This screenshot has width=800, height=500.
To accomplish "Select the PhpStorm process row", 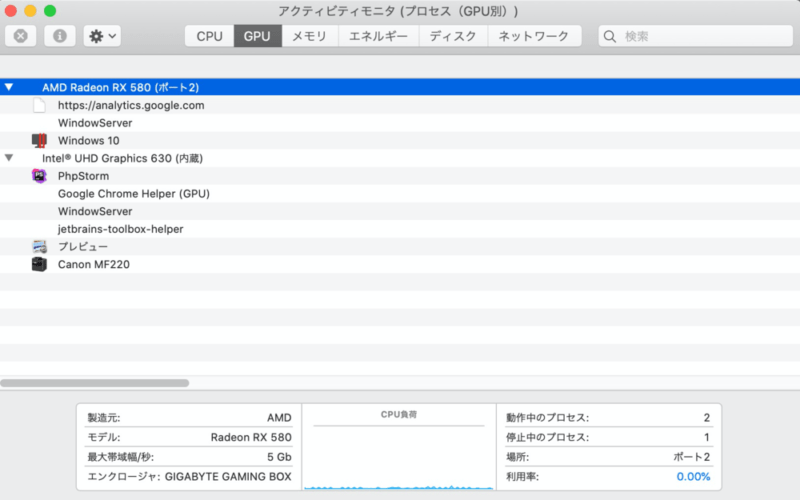I will pyautogui.click(x=400, y=176).
